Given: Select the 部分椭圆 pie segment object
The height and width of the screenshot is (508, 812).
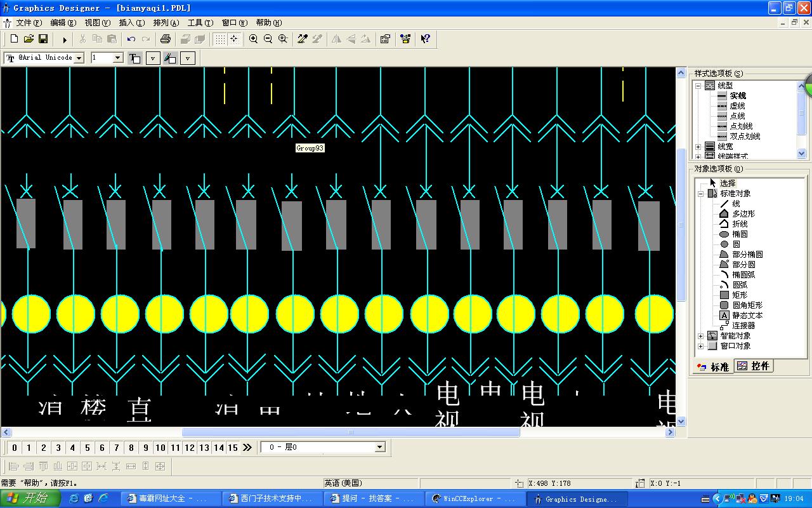Looking at the screenshot, I should coord(747,255).
